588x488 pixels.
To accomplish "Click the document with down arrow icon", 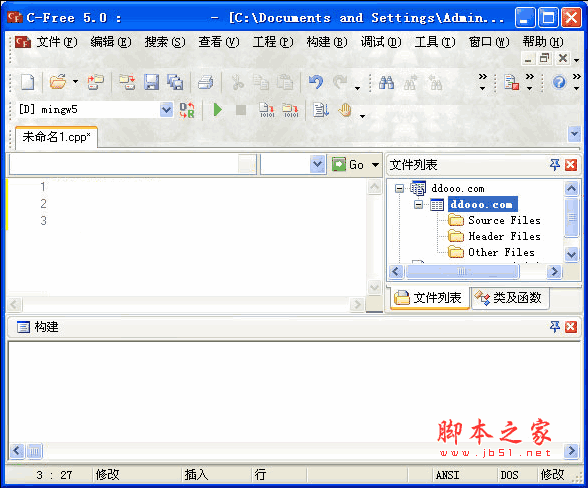I will point(321,110).
